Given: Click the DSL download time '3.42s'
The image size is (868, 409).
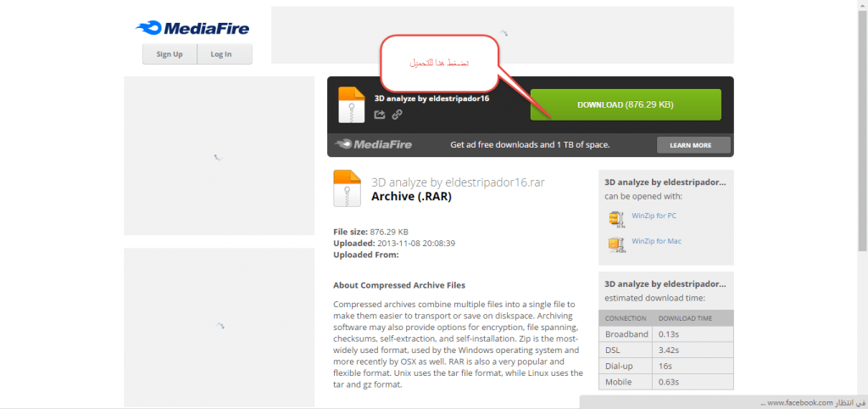Looking at the screenshot, I should click(669, 350).
